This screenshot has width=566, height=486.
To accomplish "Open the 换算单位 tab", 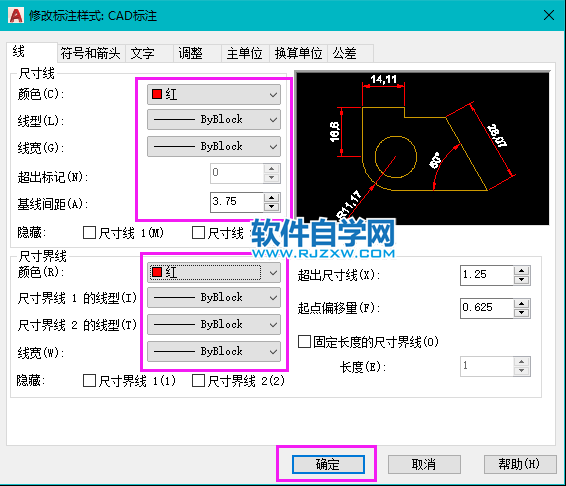I will [298, 53].
